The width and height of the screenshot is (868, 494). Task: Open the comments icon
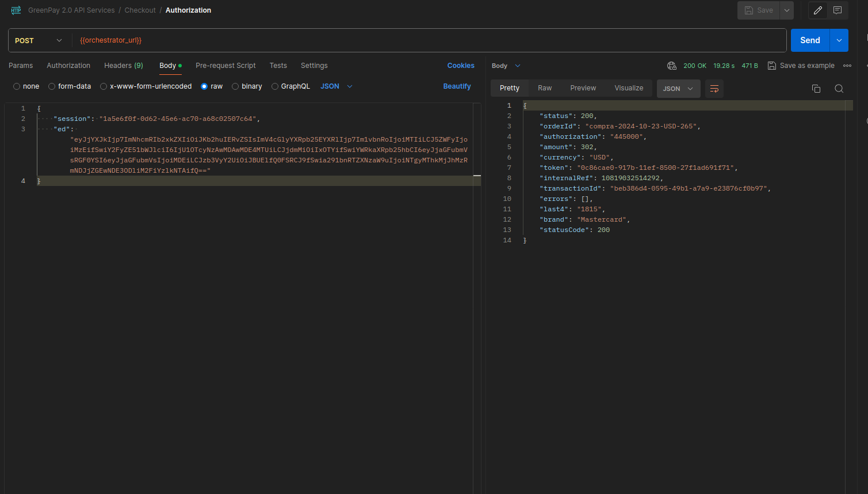[x=838, y=10]
